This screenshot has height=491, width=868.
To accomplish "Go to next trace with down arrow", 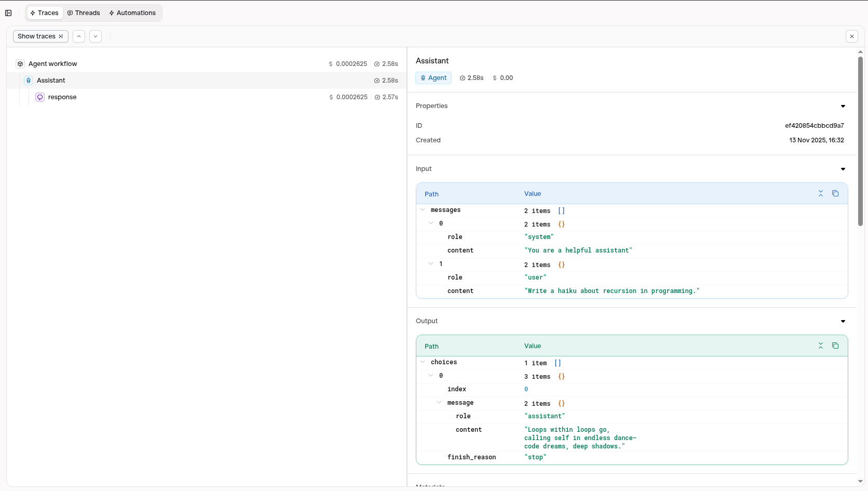I will coord(96,36).
